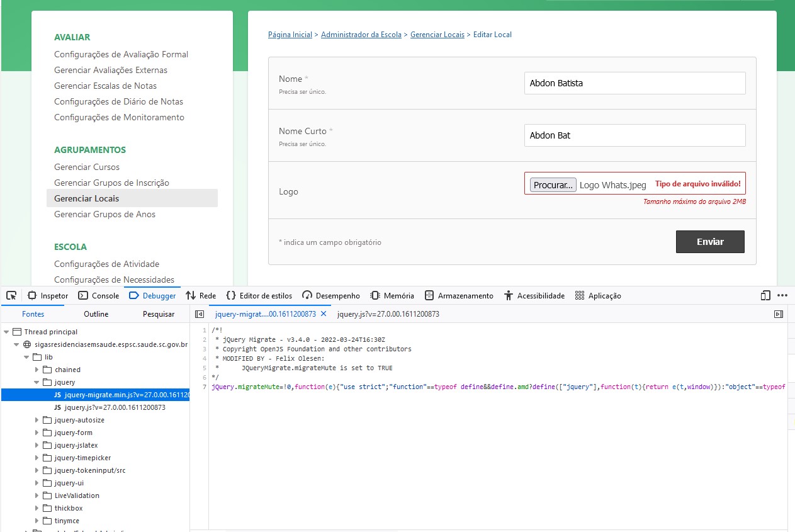Viewport: 795px width, 532px height.
Task: Click the Página Inicial breadcrumb link
Action: 290,35
